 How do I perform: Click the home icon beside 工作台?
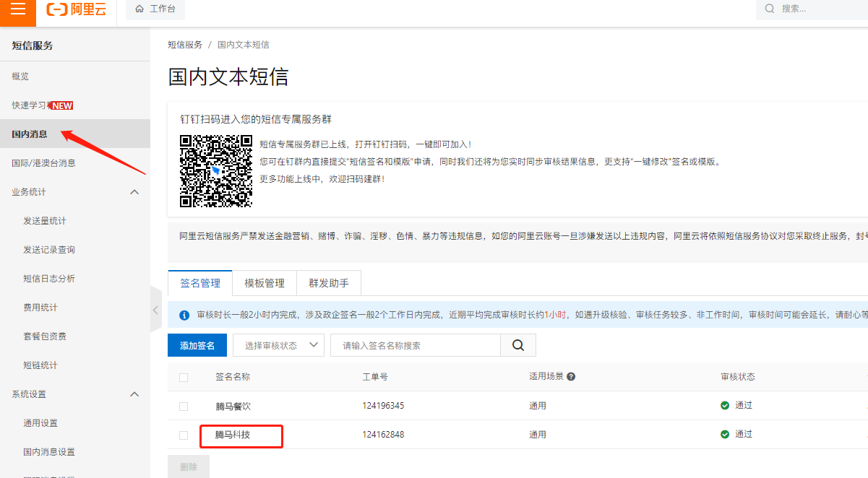coord(139,9)
